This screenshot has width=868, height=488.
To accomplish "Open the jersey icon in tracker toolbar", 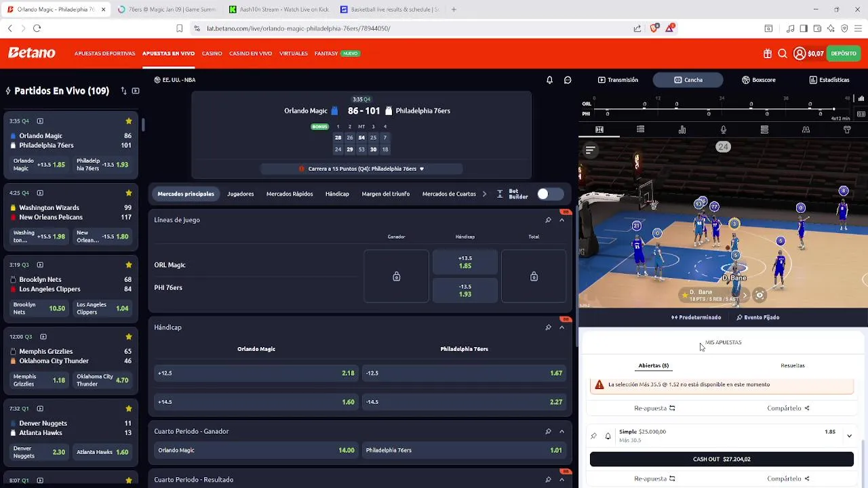I will point(847,129).
